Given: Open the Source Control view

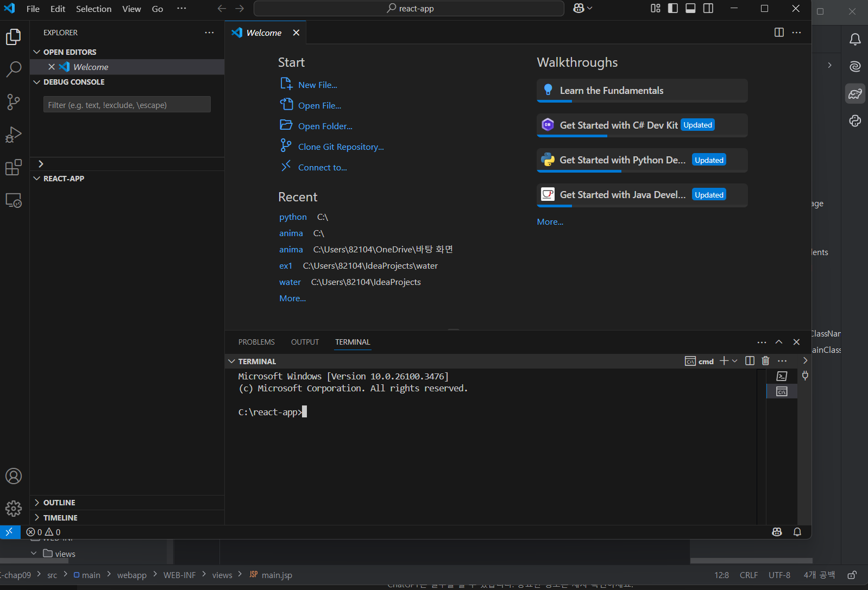Looking at the screenshot, I should tap(14, 101).
